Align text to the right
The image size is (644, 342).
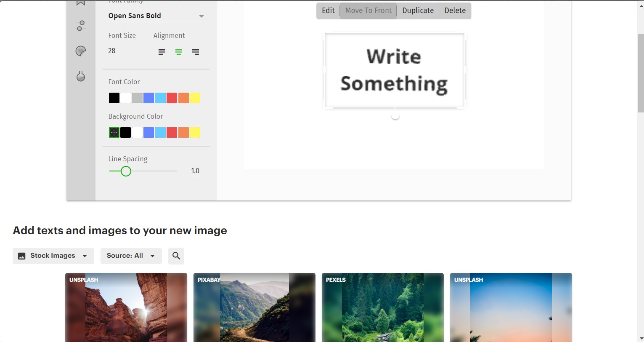196,52
